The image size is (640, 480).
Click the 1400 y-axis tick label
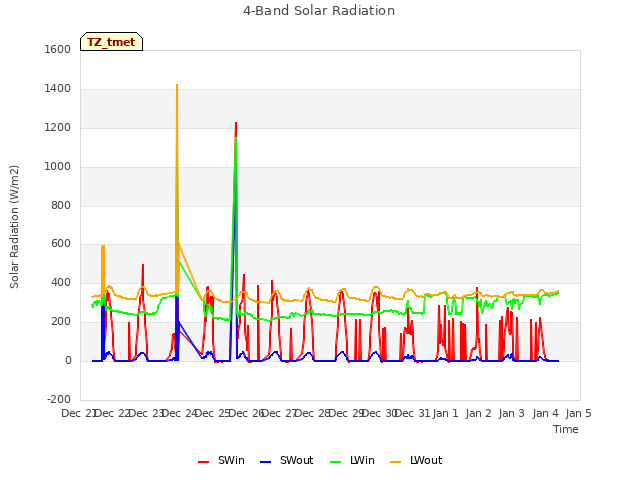(58, 89)
